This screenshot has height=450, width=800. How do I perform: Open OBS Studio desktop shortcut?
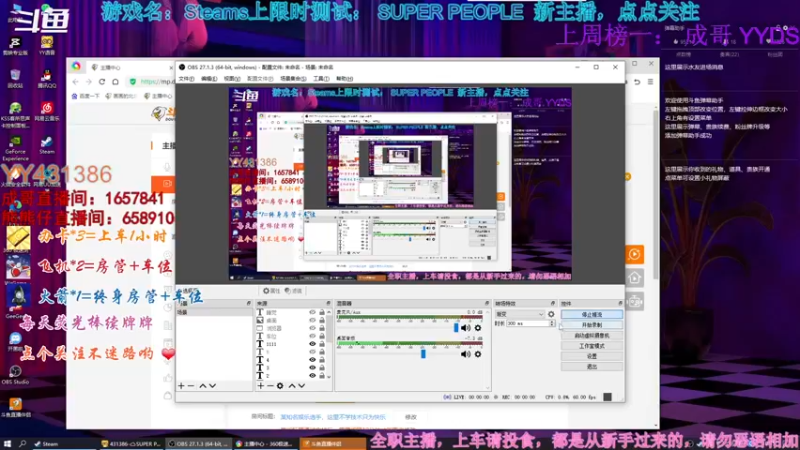[x=15, y=375]
